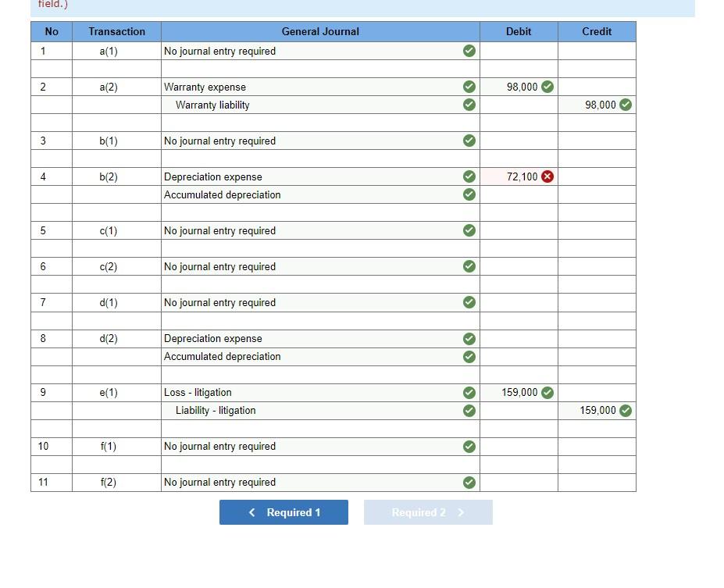Screen dimensions: 724x588
Task: Click the check icon next to Warranty expense
Action: [x=469, y=87]
